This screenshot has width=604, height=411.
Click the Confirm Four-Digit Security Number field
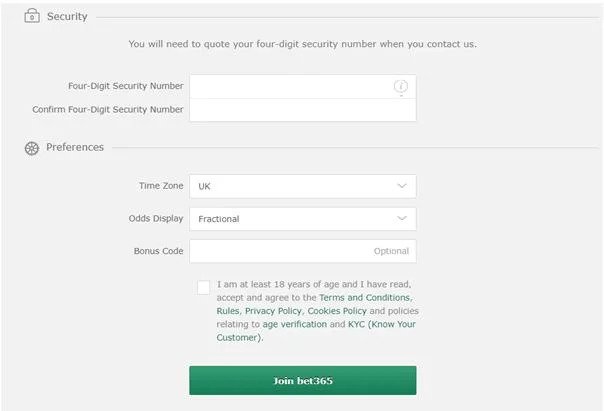(x=302, y=110)
